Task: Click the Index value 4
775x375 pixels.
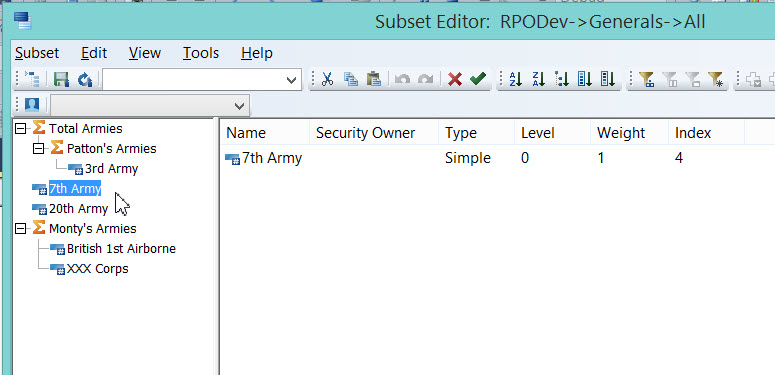Action: point(679,159)
